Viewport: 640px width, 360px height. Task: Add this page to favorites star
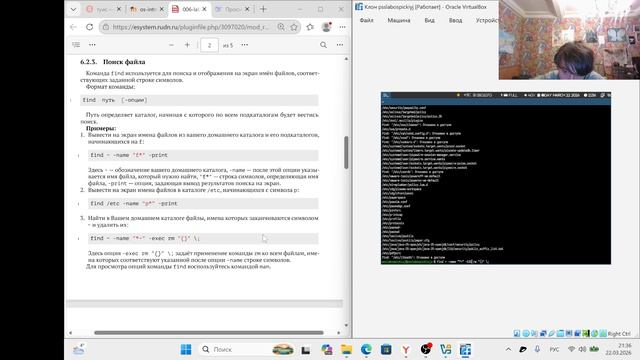point(294,27)
